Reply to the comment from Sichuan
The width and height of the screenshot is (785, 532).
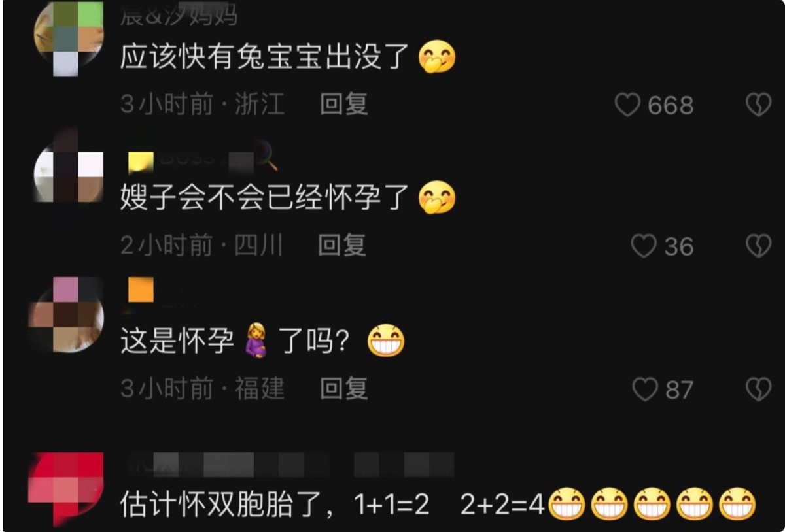pos(342,246)
